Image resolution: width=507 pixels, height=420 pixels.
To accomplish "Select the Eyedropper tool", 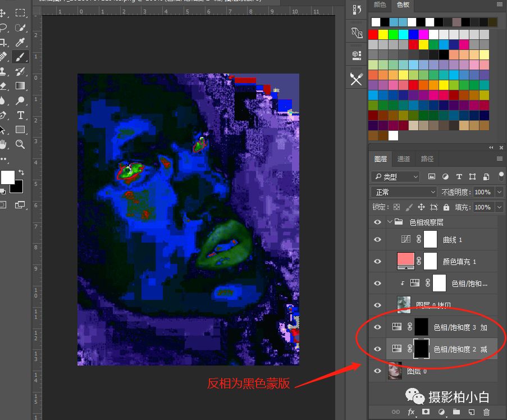I will 20,42.
